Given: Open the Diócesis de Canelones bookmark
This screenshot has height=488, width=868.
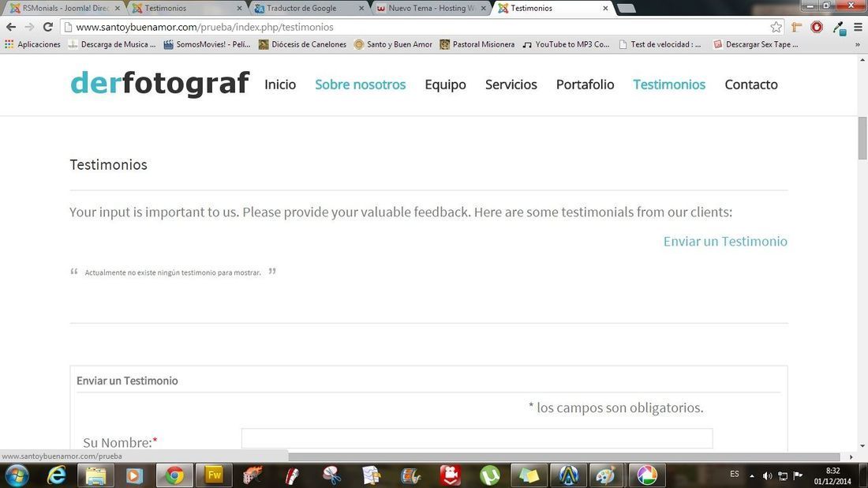Looking at the screenshot, I should click(x=302, y=44).
